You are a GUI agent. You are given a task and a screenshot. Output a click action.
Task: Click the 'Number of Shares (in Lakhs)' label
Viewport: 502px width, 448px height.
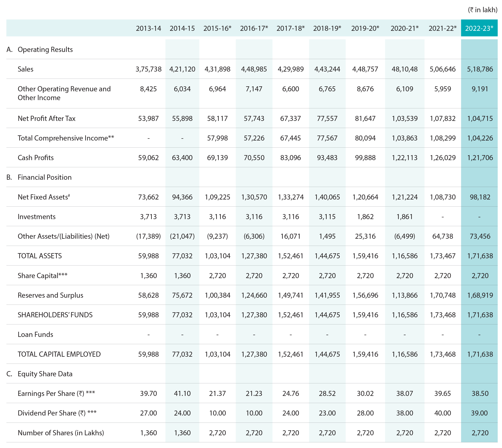click(61, 433)
